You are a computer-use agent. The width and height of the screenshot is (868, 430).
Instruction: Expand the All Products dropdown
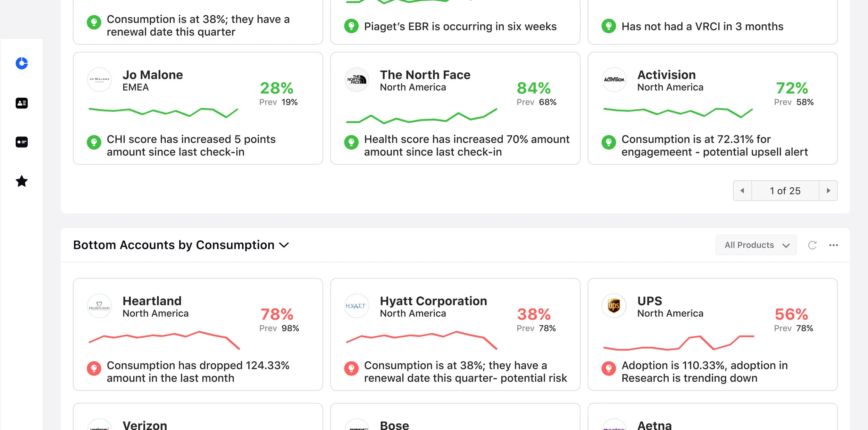[x=756, y=245]
